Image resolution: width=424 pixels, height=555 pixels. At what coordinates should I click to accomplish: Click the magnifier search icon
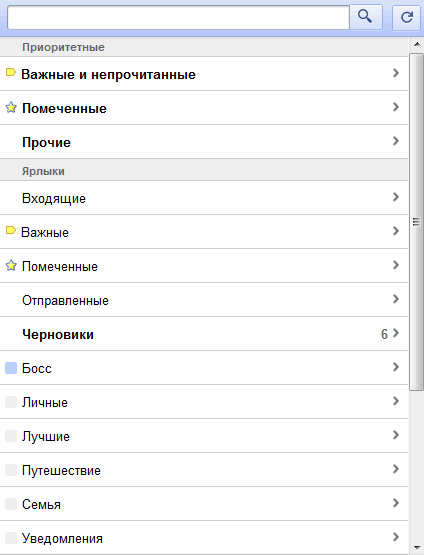point(365,16)
